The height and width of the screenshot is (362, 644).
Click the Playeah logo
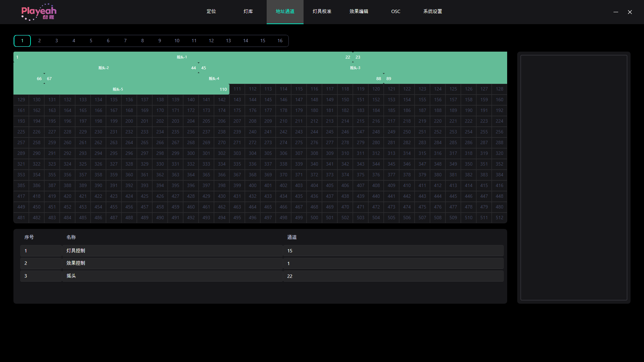pos(39,12)
